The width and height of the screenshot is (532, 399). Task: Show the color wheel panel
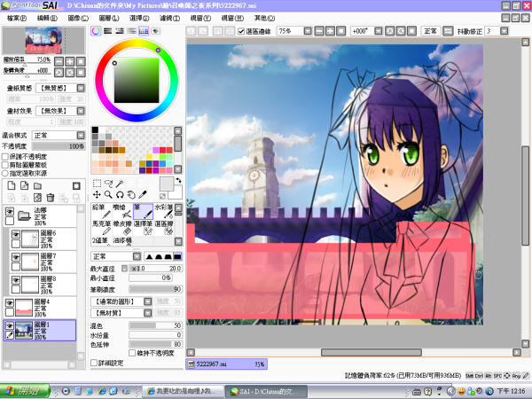pyautogui.click(x=96, y=31)
